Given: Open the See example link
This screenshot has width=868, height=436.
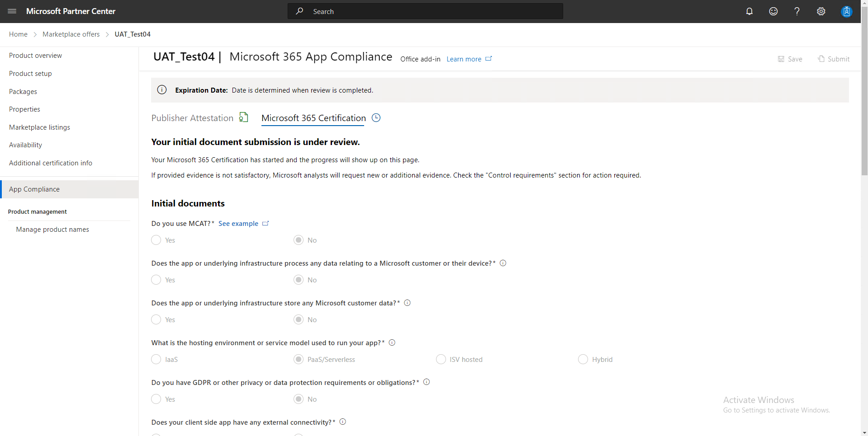Looking at the screenshot, I should [238, 224].
